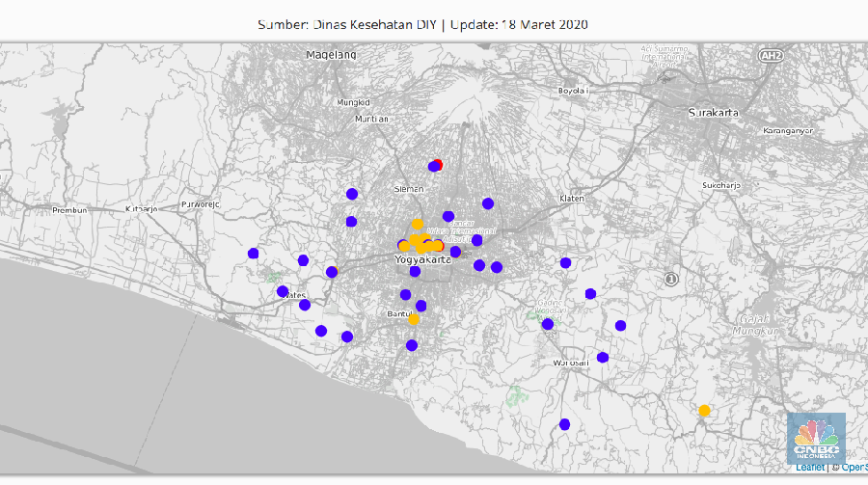This screenshot has height=485, width=868.
Task: Select the purple marker on Gading Wonosari label
Action: click(548, 324)
